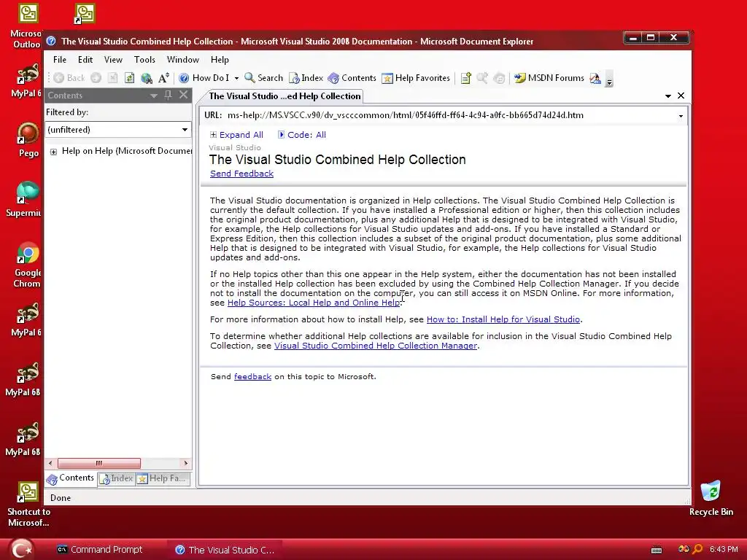Click the Search toolbar button
This screenshot has width=747, height=560.
point(263,77)
